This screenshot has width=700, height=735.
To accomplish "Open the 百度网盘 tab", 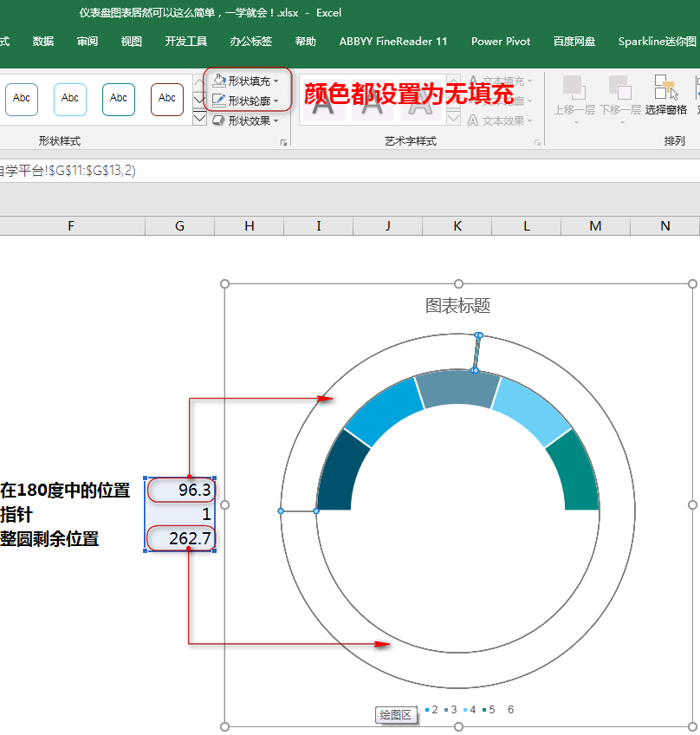I will 574,42.
